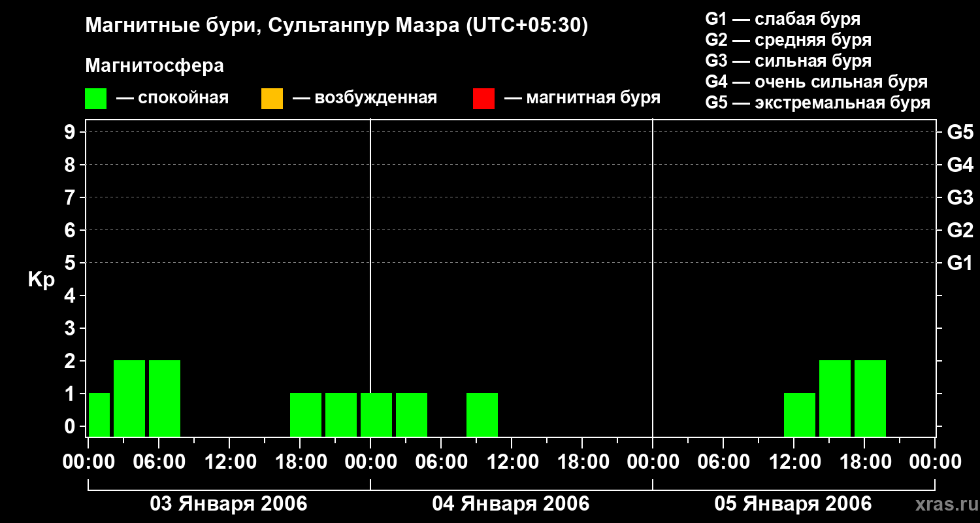Click the '18:00' time label under 05 January
Screen dimensions: 980x523
[x=864, y=462]
